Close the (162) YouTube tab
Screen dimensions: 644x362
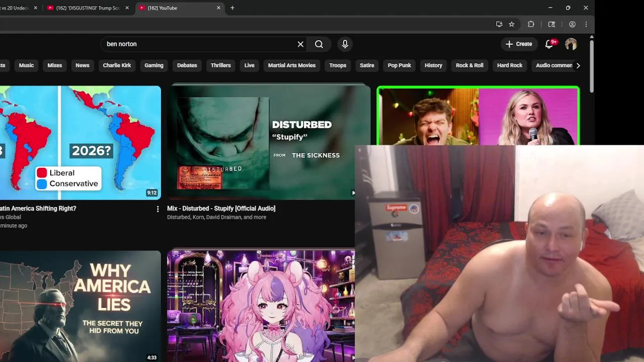(x=218, y=8)
